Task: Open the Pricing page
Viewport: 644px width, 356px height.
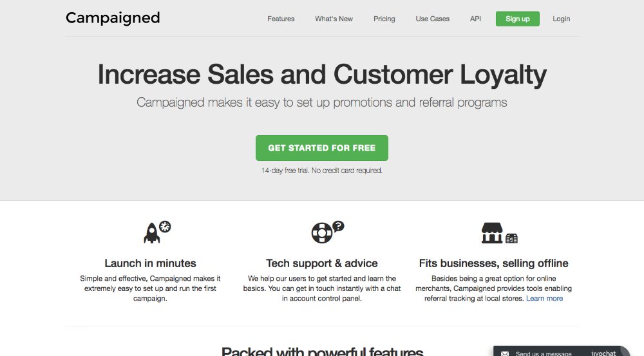Action: tap(384, 19)
